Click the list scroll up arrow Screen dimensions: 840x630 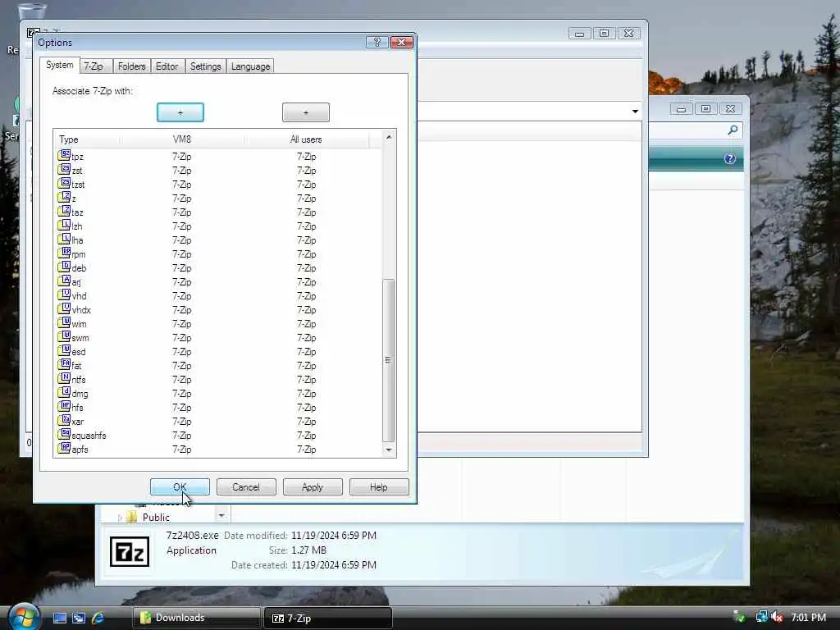[x=389, y=137]
